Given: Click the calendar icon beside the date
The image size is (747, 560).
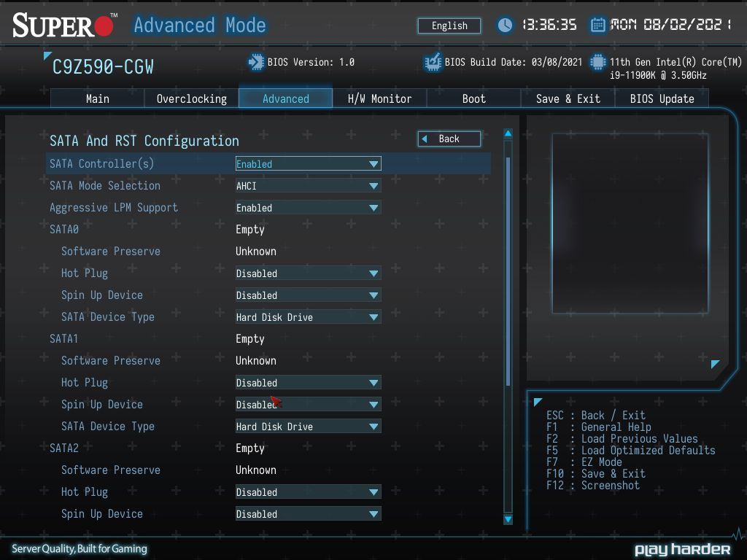Looking at the screenshot, I should pyautogui.click(x=597, y=25).
